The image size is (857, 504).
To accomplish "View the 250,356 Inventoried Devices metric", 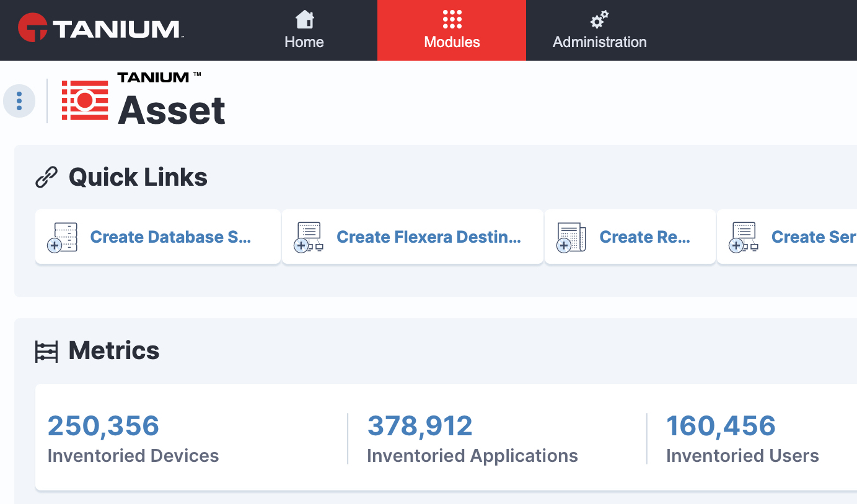I will coord(133,439).
